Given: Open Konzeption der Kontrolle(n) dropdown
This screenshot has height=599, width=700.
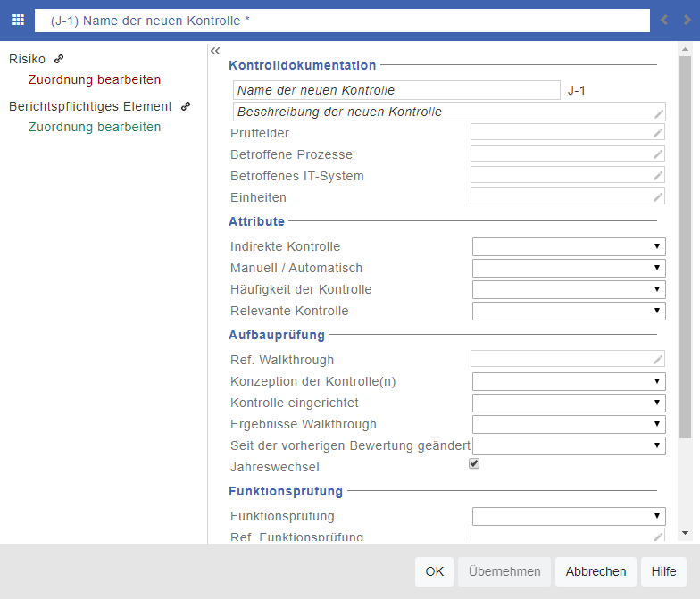Looking at the screenshot, I should click(x=569, y=381).
